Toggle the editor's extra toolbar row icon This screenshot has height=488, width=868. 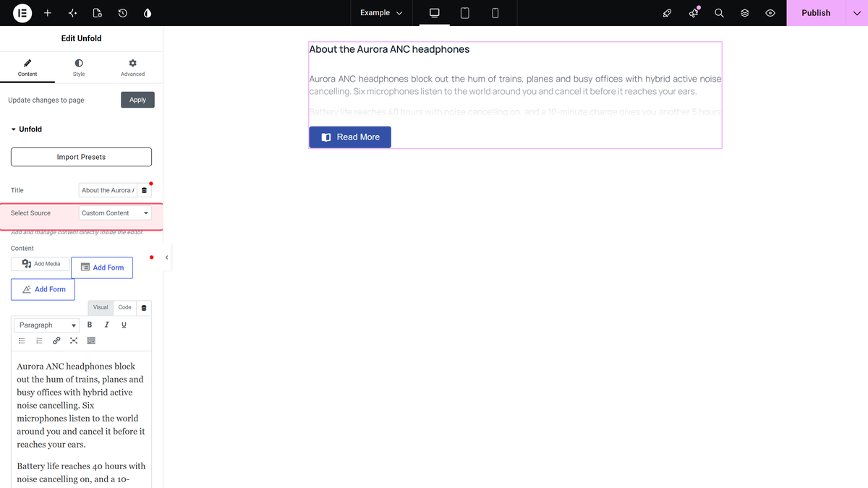(91, 341)
